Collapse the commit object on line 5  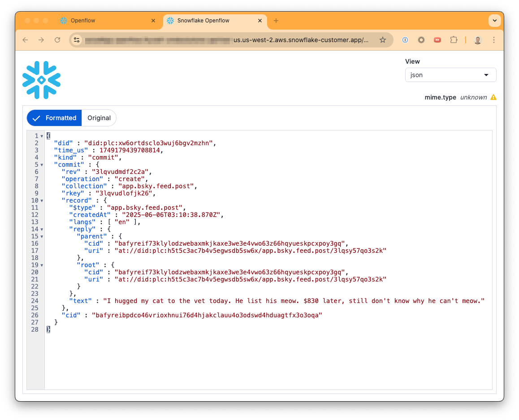tap(42, 165)
